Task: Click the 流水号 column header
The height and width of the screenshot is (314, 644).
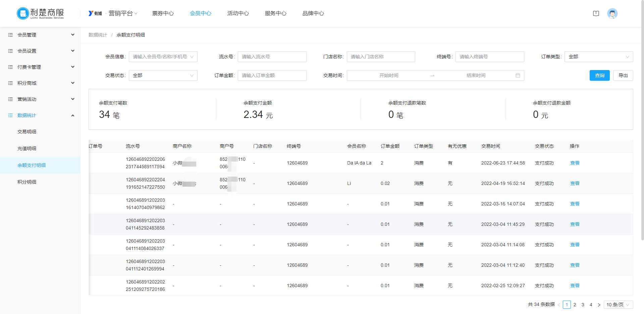Action: (x=133, y=146)
